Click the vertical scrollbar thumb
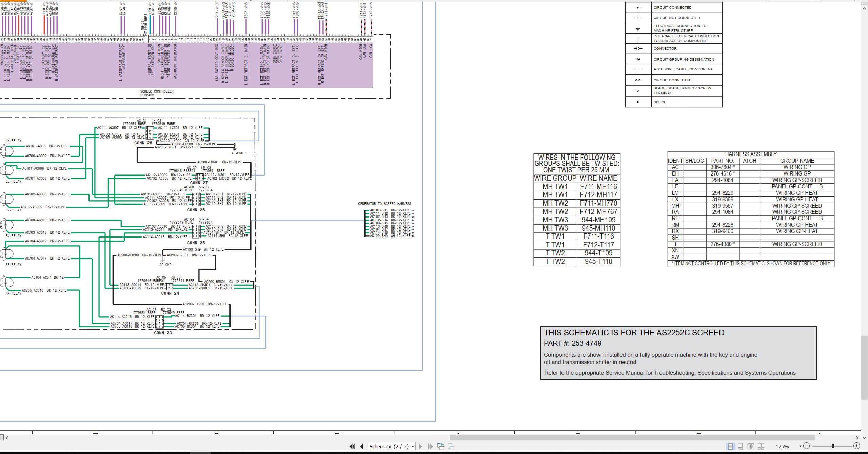 (x=864, y=367)
